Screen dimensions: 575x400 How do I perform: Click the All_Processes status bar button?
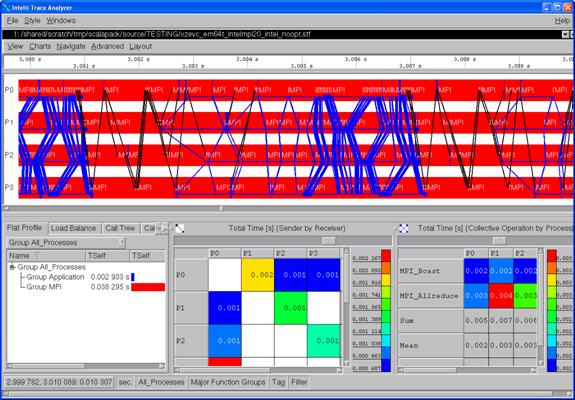click(161, 382)
